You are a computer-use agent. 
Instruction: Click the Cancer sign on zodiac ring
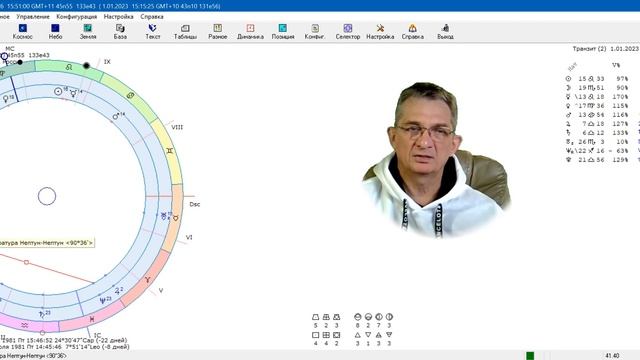pyautogui.click(x=130, y=96)
